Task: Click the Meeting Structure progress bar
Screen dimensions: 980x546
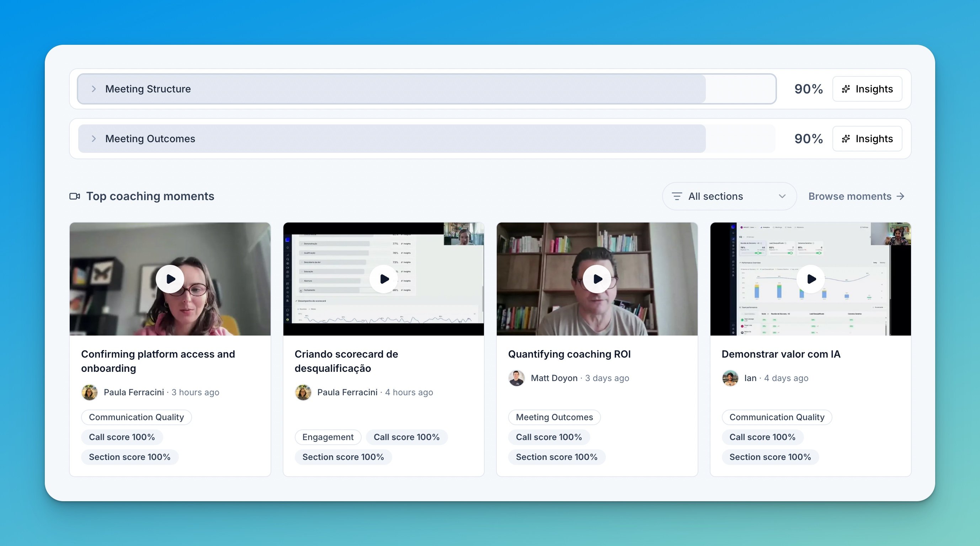Action: (426, 89)
